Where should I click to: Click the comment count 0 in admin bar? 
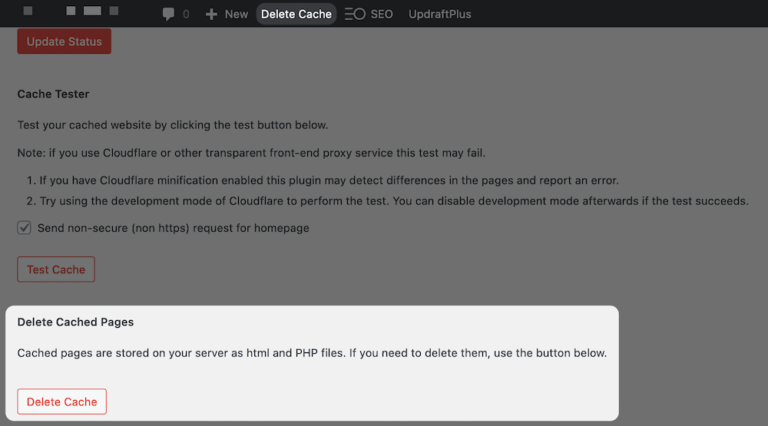[x=186, y=14]
